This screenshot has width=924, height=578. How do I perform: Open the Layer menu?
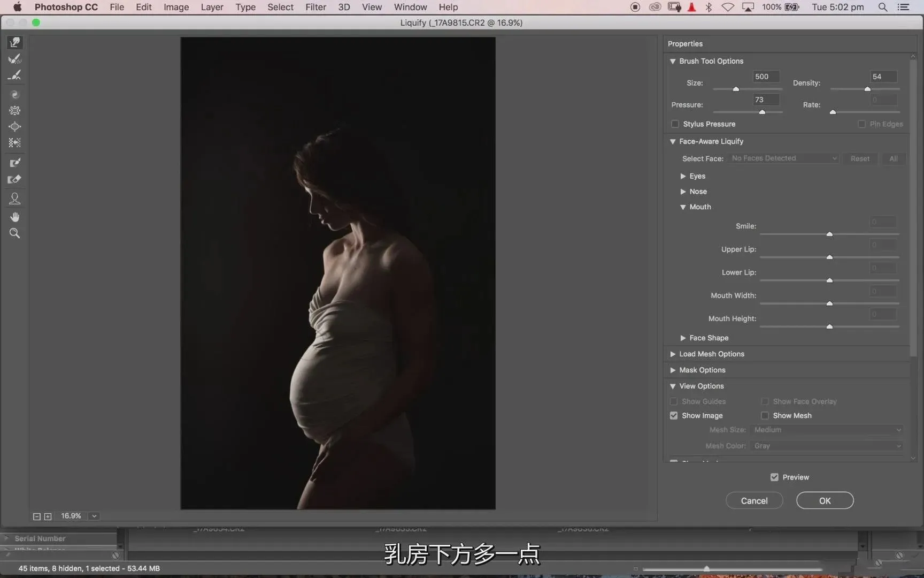click(212, 7)
